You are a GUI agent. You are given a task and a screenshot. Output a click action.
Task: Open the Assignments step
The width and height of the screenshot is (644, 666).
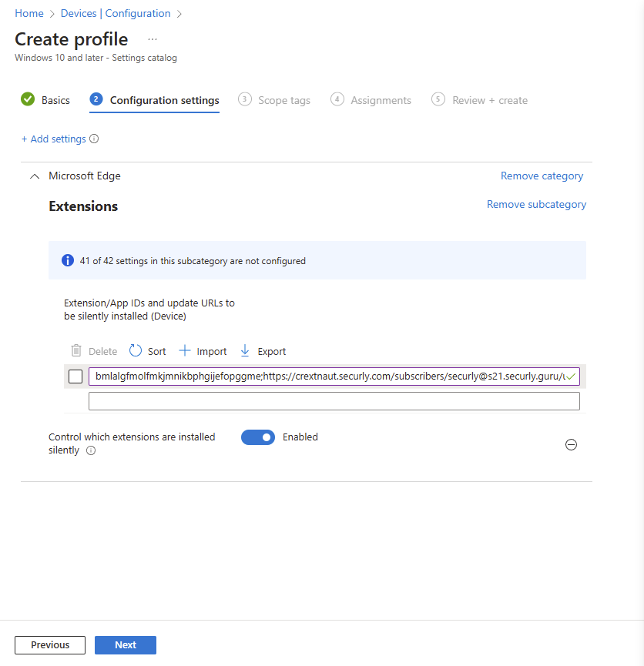point(371,100)
